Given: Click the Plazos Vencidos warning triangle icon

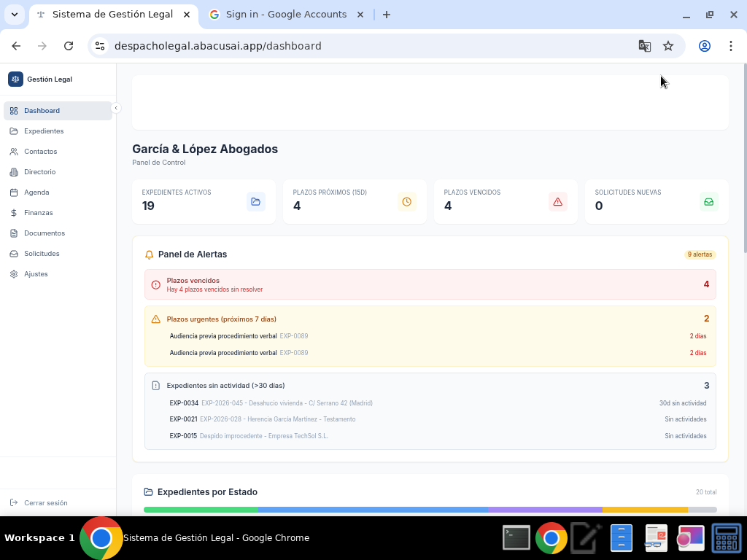Looking at the screenshot, I should point(557,202).
